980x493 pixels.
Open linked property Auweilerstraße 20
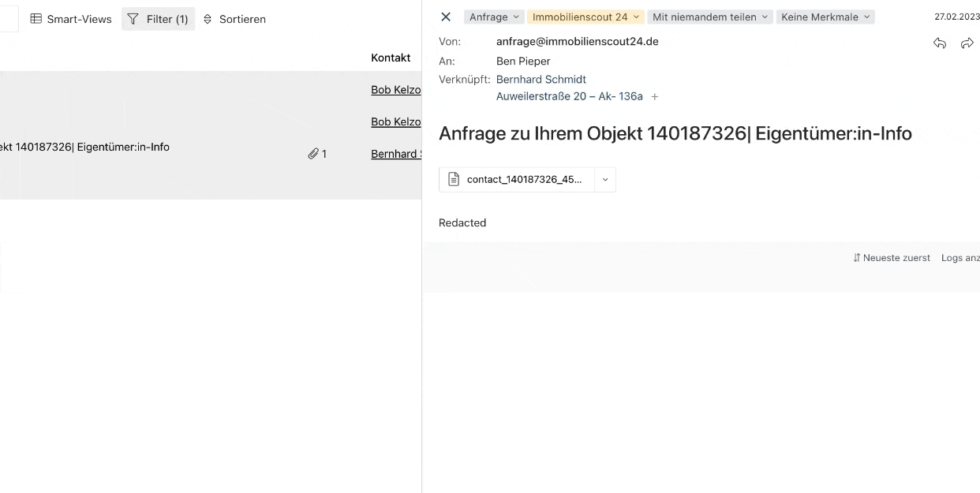(x=569, y=96)
